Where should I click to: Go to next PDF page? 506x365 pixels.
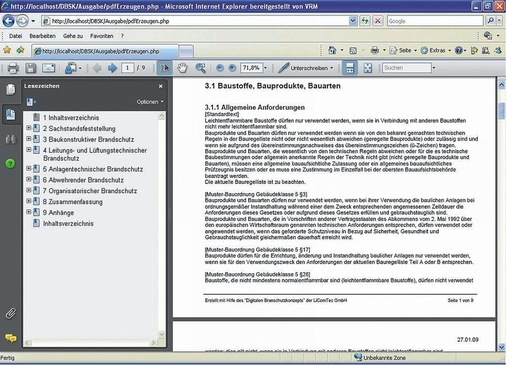click(112, 68)
